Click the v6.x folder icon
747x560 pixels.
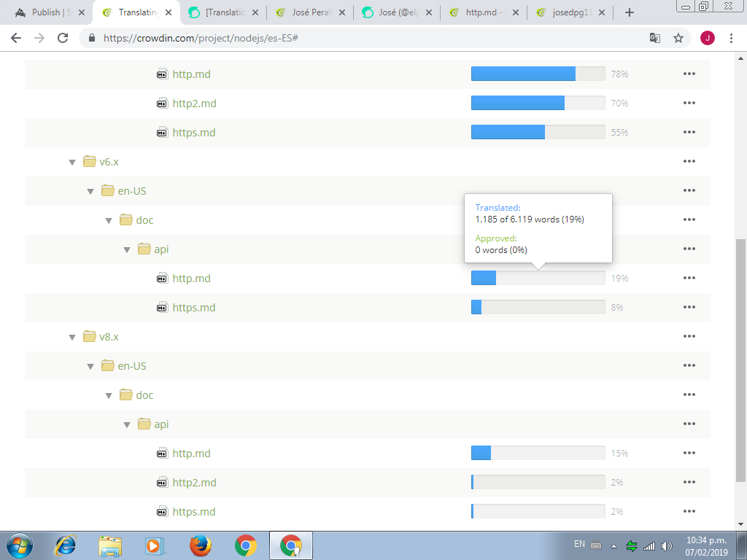pos(90,162)
